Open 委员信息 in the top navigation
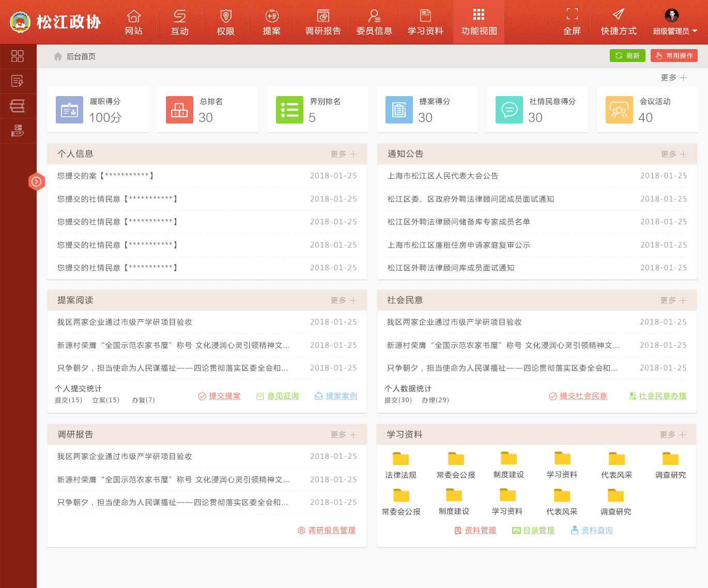This screenshot has height=588, width=708. click(x=374, y=22)
